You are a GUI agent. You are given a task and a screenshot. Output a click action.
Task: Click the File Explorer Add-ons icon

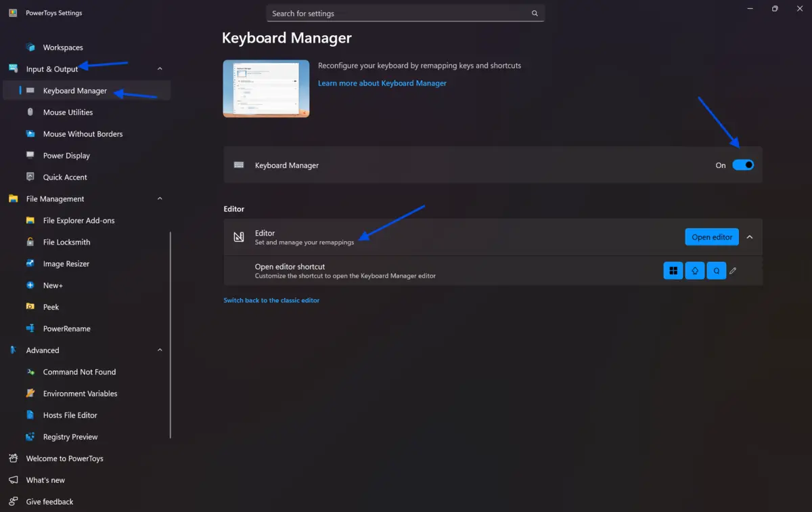pyautogui.click(x=30, y=221)
